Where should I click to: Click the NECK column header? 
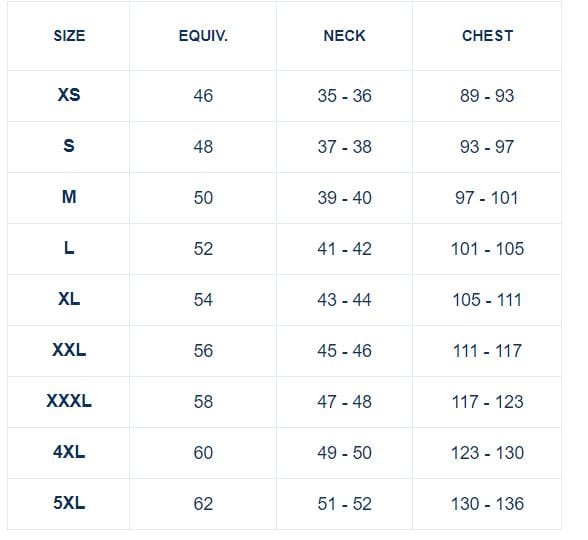click(x=344, y=36)
